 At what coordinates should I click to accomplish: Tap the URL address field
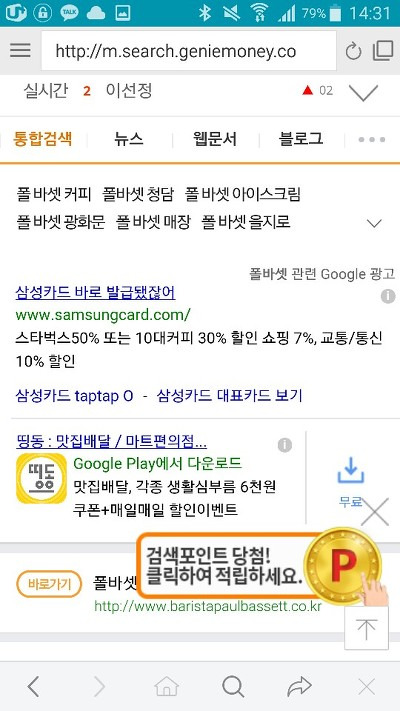(x=189, y=51)
